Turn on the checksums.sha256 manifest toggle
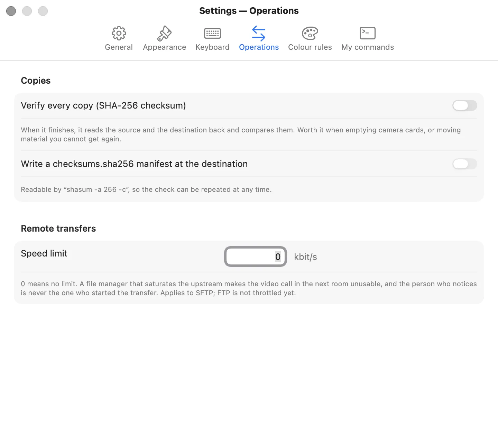 464,164
